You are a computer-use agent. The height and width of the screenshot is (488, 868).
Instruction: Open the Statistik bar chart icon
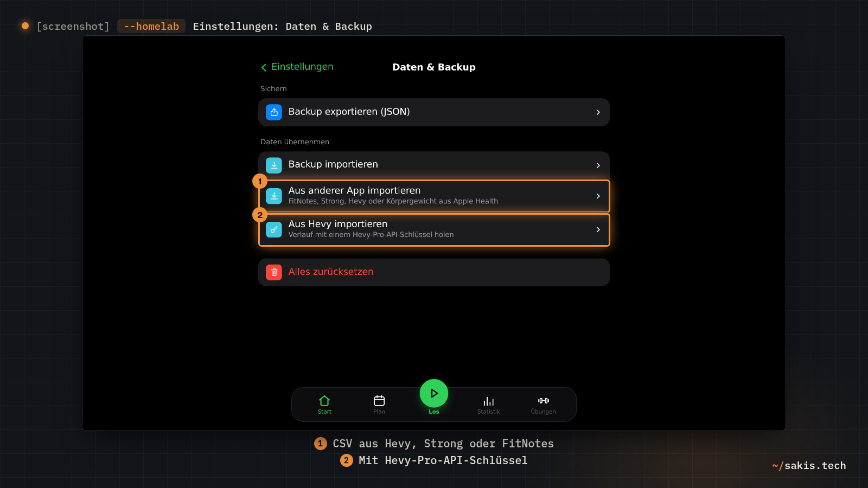489,401
